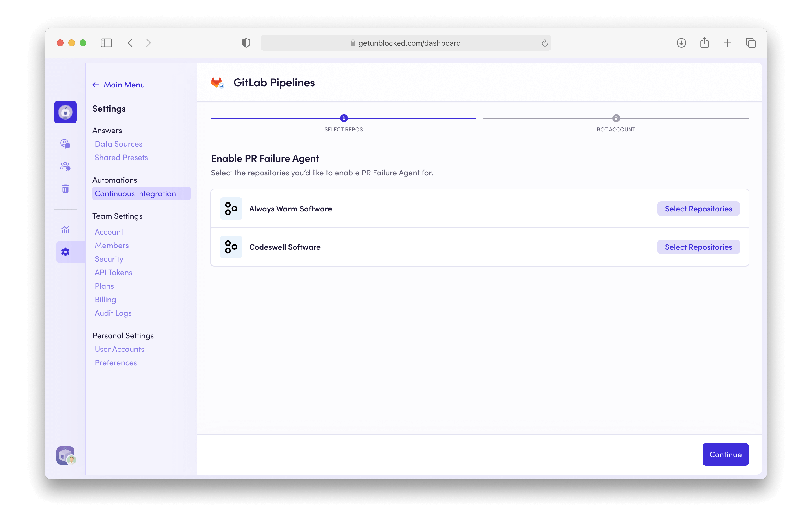This screenshot has height=513, width=812.
Task: Open the insights chart sidebar icon
Action: pyautogui.click(x=65, y=229)
